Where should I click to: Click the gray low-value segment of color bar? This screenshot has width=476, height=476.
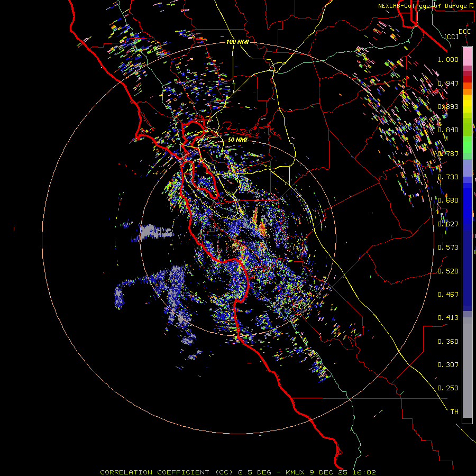tap(467, 368)
